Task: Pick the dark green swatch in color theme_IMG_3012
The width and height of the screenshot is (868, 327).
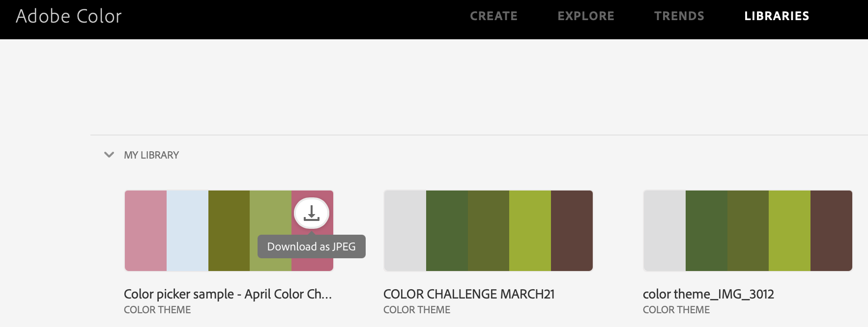Action: pyautogui.click(x=706, y=231)
